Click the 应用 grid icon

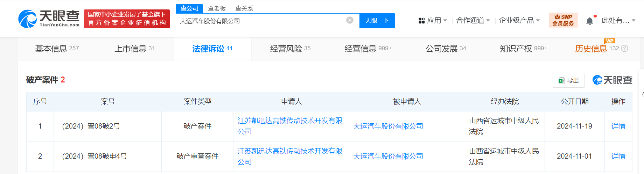coord(422,21)
